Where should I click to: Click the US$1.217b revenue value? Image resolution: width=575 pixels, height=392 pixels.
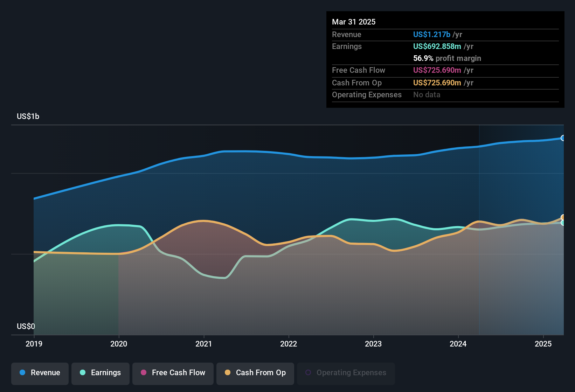[x=432, y=34]
